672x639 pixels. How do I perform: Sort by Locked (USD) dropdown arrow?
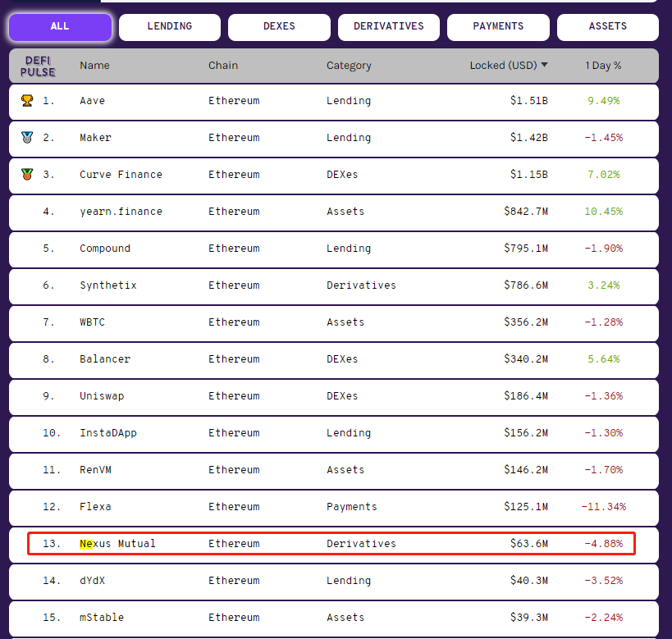(544, 65)
